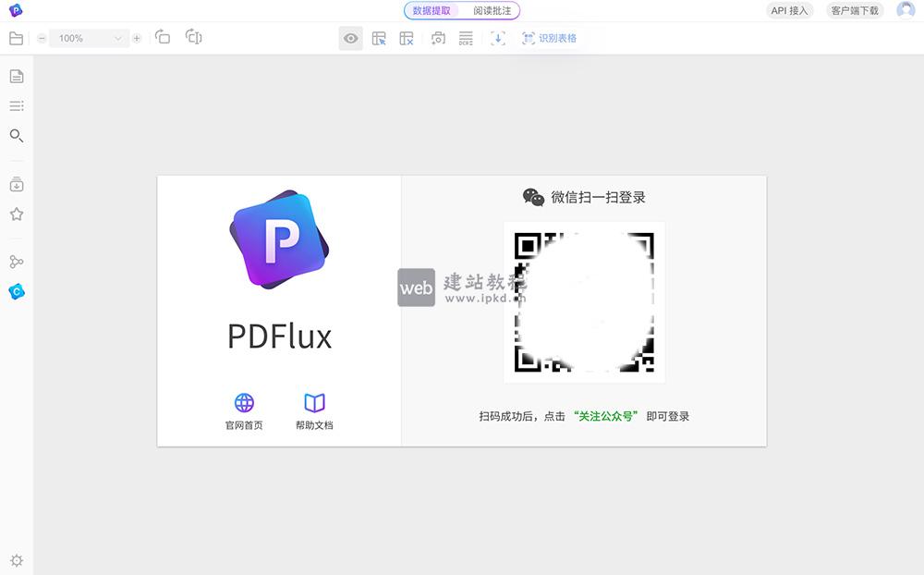
Task: Open a file using the folder icon
Action: click(x=17, y=38)
